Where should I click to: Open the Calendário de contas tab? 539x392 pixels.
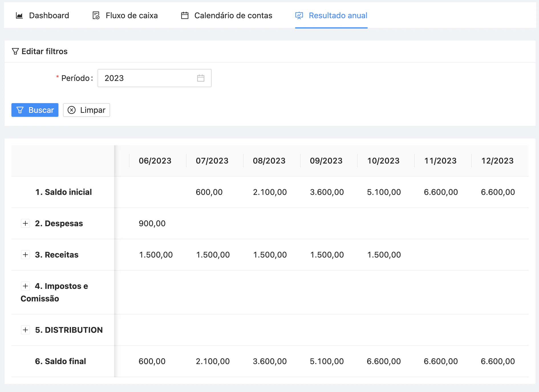[x=233, y=16]
